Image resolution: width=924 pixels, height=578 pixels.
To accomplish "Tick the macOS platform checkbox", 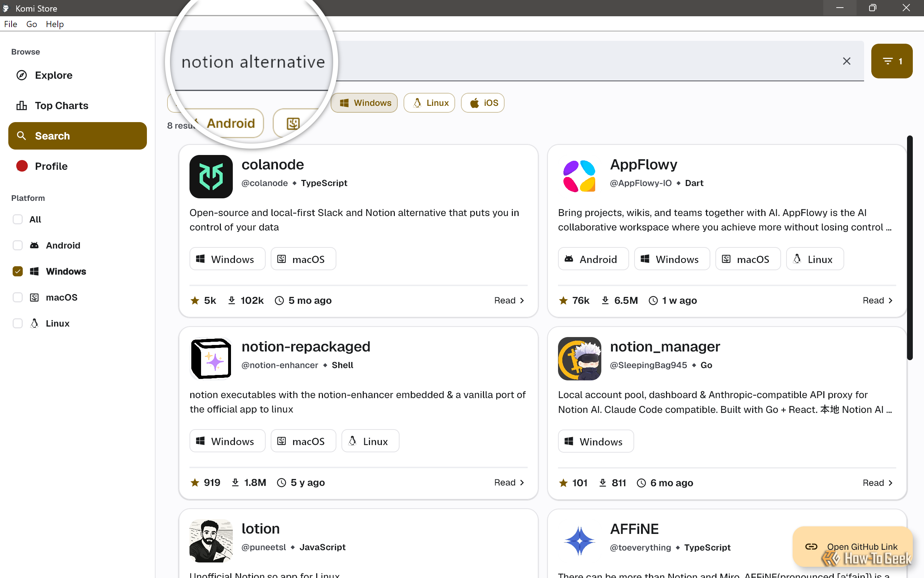I will tap(18, 297).
